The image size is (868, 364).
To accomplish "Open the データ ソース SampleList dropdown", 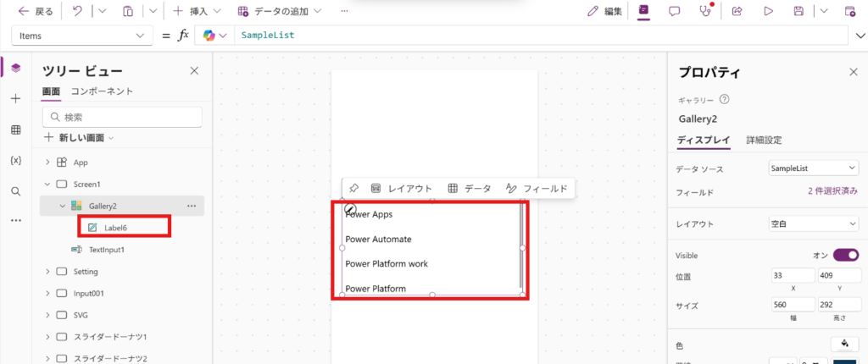I will pyautogui.click(x=814, y=168).
